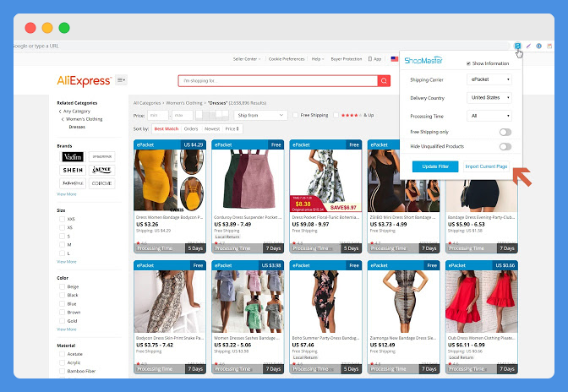Click the US flag icon
Viewport: 568px width, 392px height.
coord(394,58)
